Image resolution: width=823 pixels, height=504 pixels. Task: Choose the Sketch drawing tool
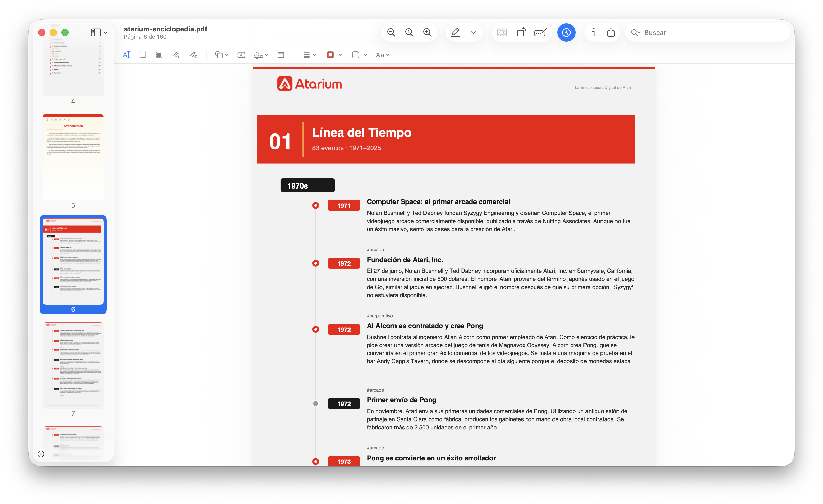176,55
